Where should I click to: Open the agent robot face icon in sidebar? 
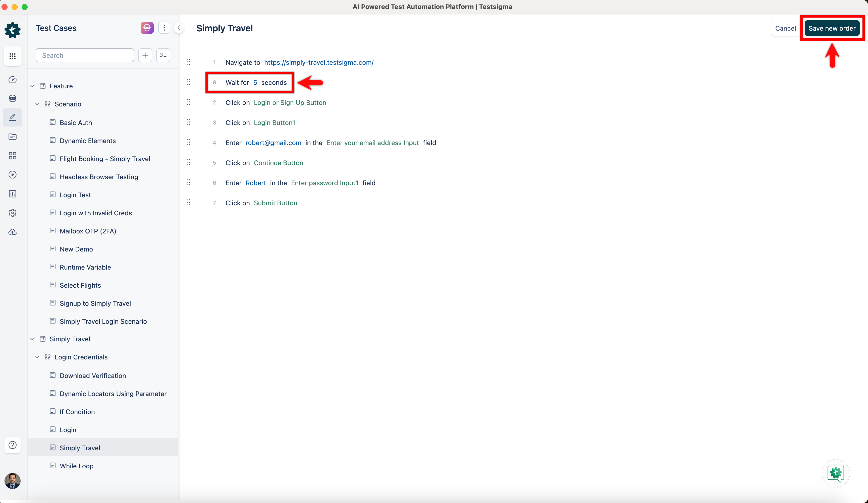[12, 98]
